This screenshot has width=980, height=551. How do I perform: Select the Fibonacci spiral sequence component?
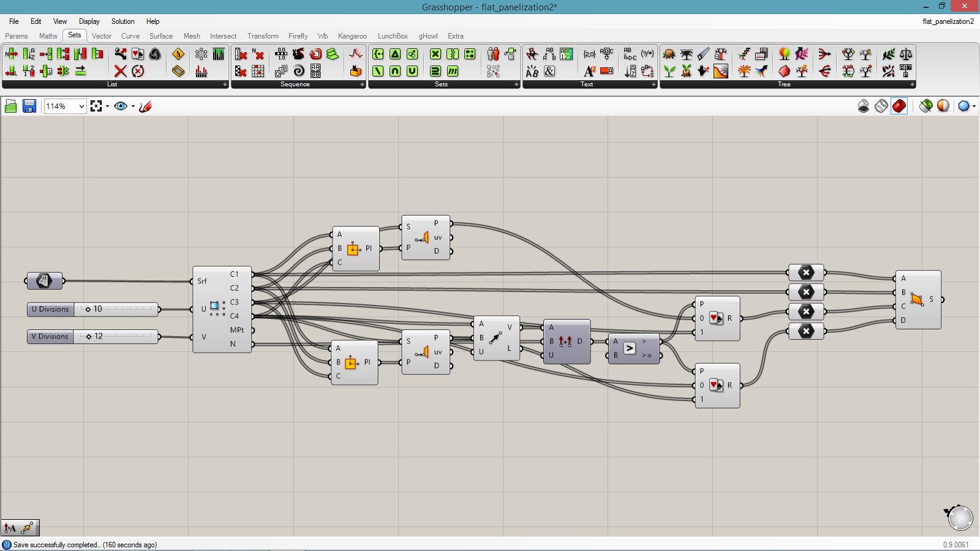pyautogui.click(x=299, y=71)
